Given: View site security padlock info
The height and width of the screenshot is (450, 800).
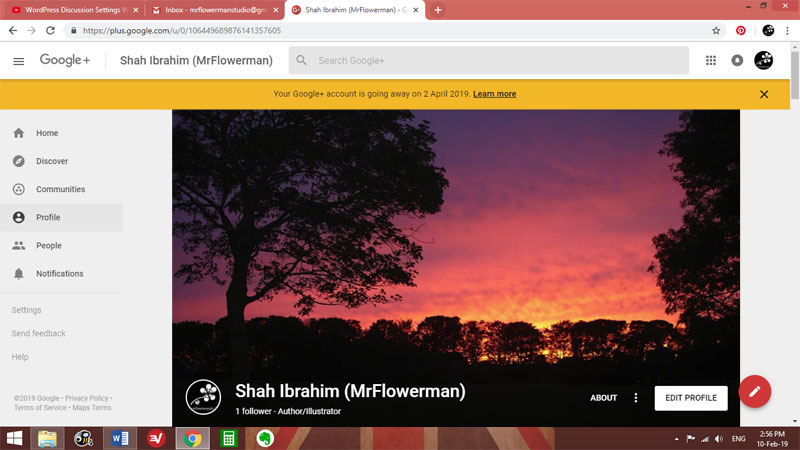Looking at the screenshot, I should pos(73,31).
